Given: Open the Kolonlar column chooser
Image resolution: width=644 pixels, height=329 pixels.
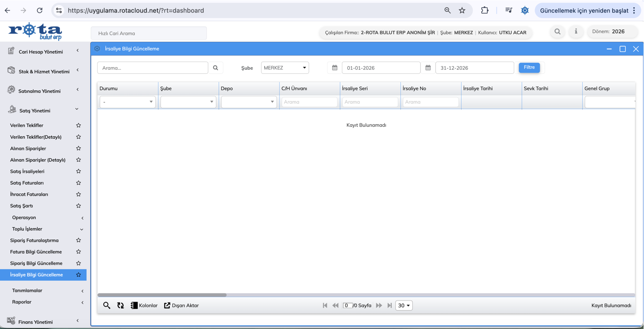Looking at the screenshot, I should coord(144,306).
